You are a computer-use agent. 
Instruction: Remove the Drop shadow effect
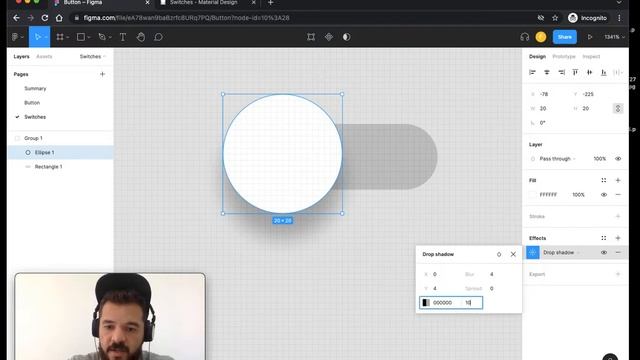pos(618,253)
